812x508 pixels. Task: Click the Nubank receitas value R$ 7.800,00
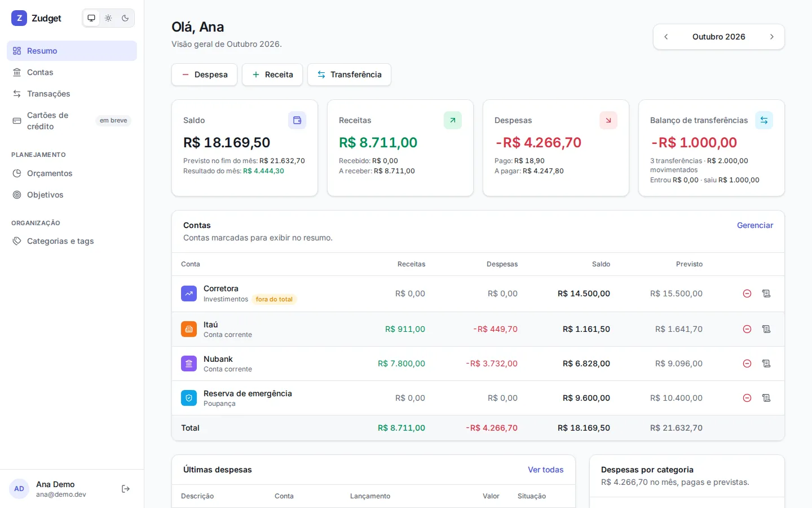pyautogui.click(x=401, y=364)
